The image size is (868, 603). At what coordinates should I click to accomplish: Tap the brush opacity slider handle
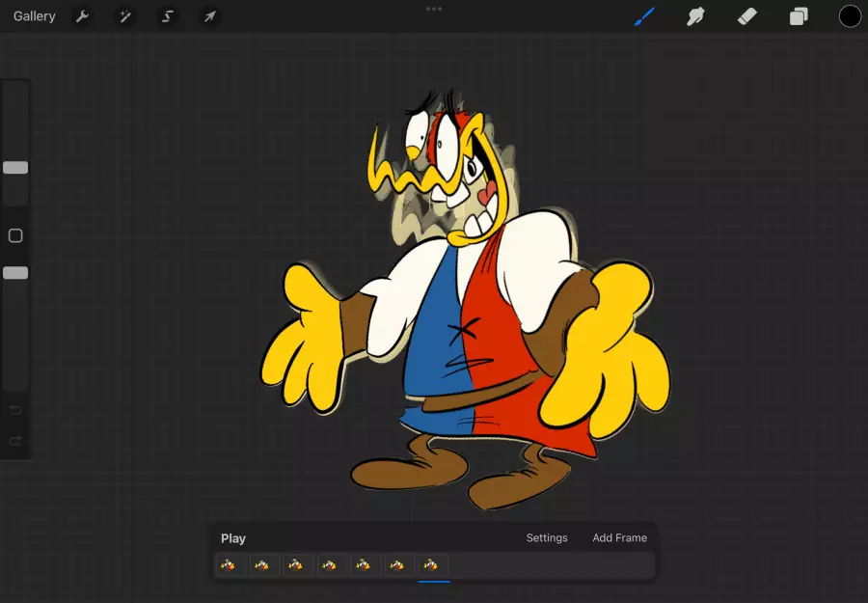click(15, 273)
